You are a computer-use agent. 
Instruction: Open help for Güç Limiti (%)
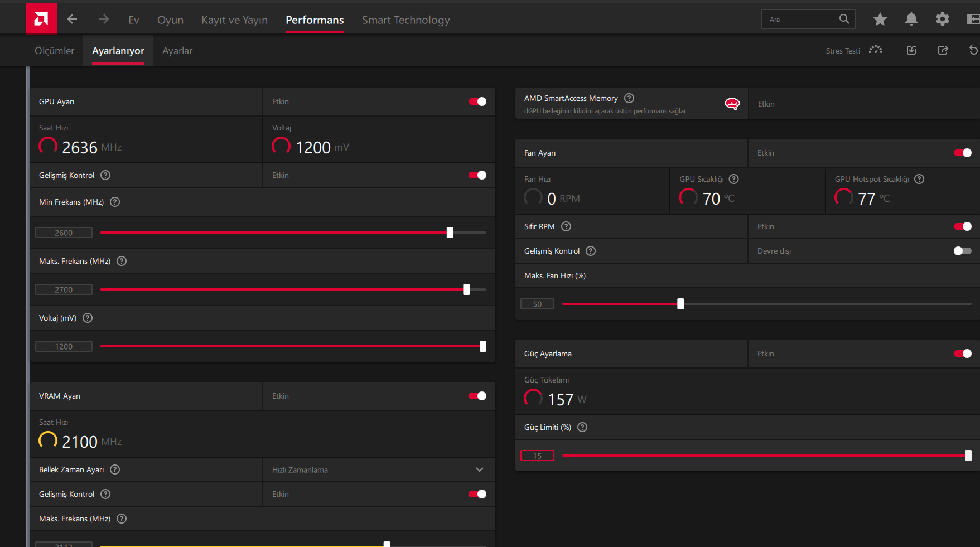pyautogui.click(x=582, y=427)
